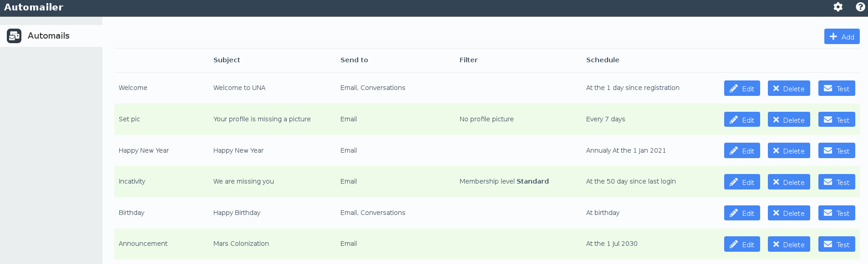This screenshot has height=264, width=868.
Task: Open the Automails menu item
Action: [x=49, y=36]
